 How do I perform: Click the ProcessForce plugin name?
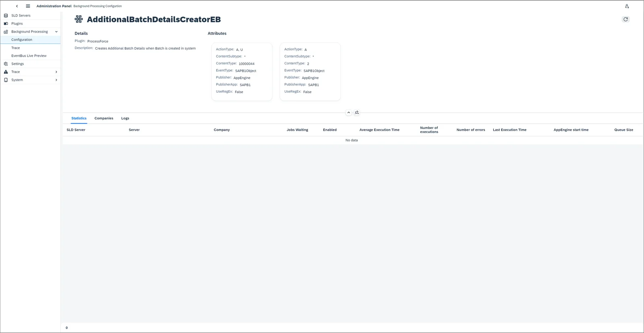(x=98, y=41)
